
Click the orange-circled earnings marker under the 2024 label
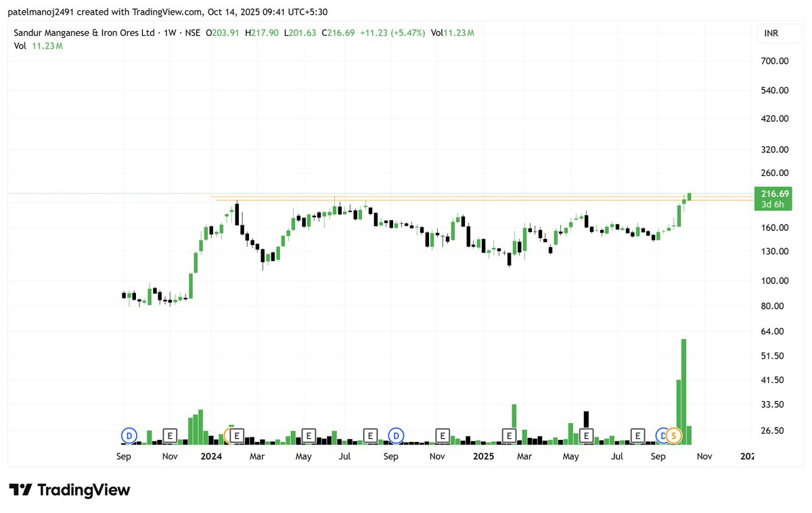click(236, 435)
